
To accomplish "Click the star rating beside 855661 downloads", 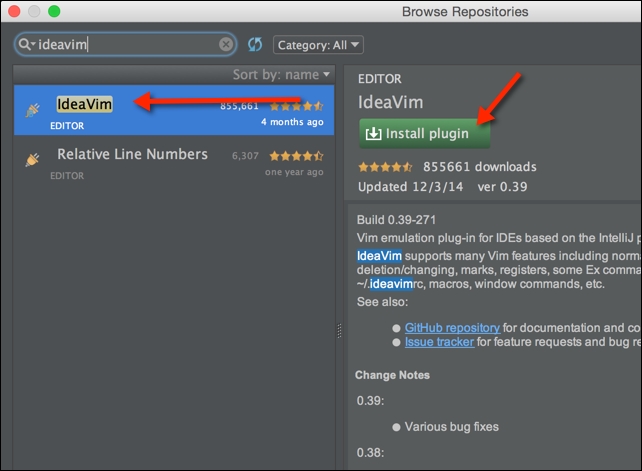I will pos(385,167).
